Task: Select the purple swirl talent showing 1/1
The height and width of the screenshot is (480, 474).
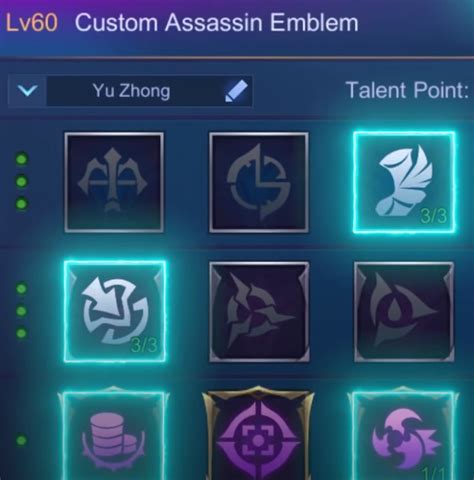Action: [x=403, y=435]
